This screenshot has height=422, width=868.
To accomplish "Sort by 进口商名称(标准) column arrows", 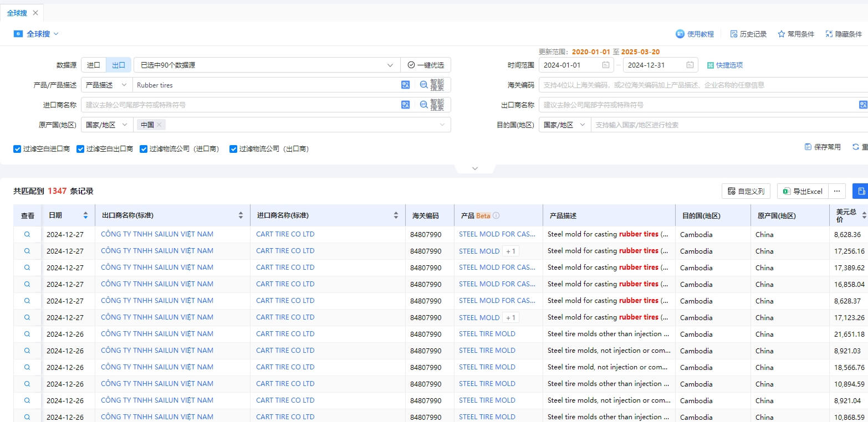I will click(x=396, y=215).
